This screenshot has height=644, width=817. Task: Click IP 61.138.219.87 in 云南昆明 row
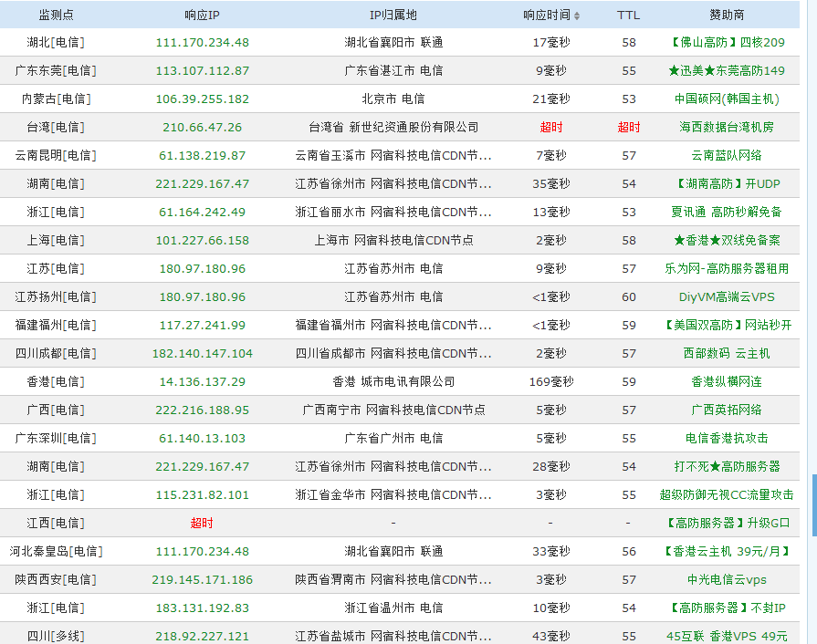[x=202, y=155]
